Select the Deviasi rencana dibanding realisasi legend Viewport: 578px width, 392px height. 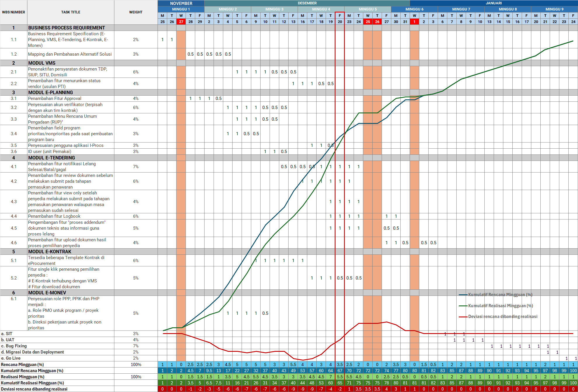[x=502, y=317]
